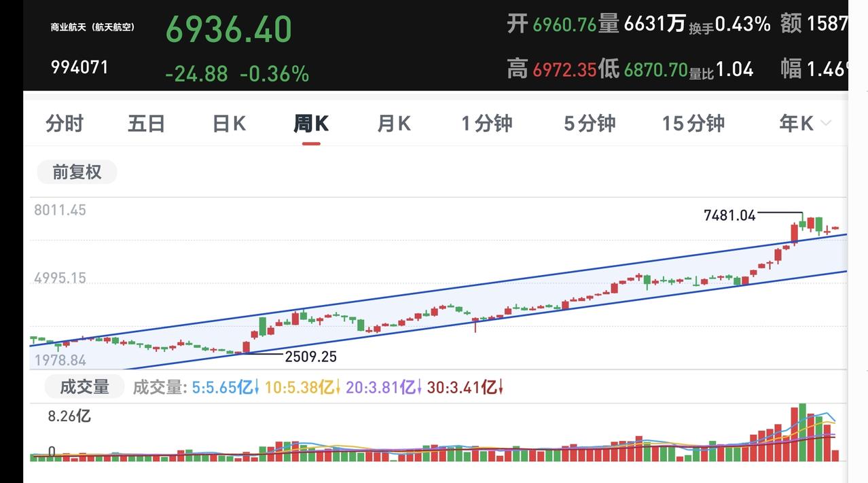The image size is (868, 483).
Task: Switch to the 分时 intraday tab
Action: point(65,124)
